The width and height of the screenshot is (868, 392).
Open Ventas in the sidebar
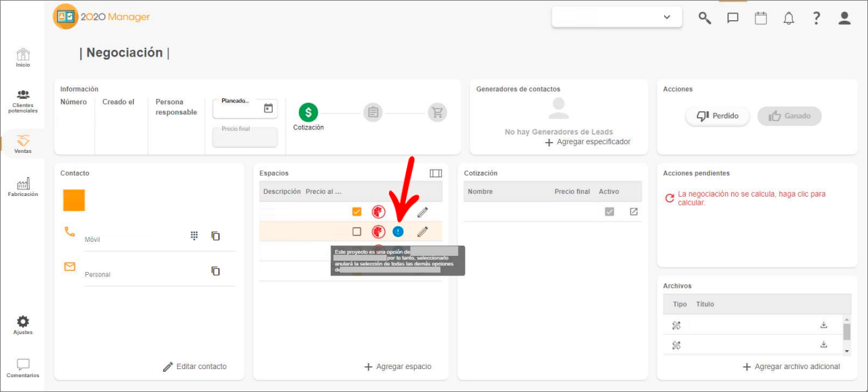point(23,144)
